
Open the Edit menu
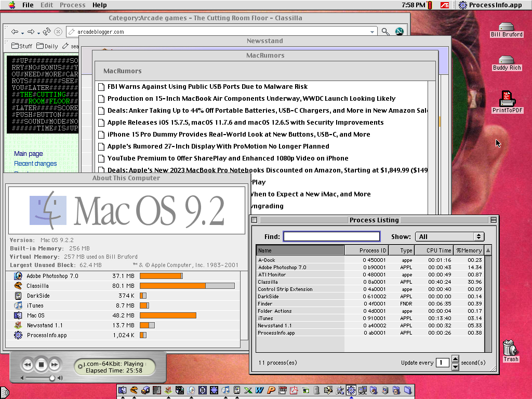tap(47, 5)
